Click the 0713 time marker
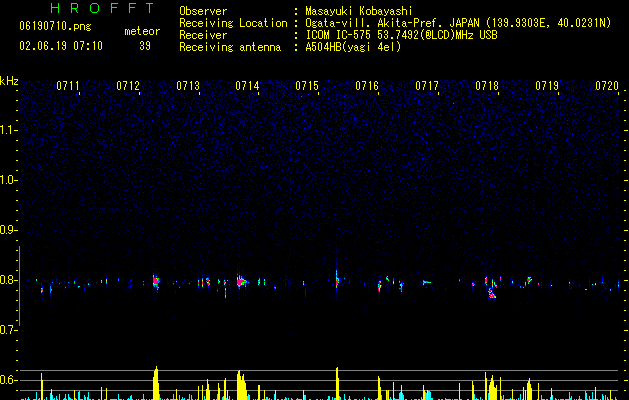Image resolution: width=629 pixels, height=400 pixels. pyautogui.click(x=188, y=85)
